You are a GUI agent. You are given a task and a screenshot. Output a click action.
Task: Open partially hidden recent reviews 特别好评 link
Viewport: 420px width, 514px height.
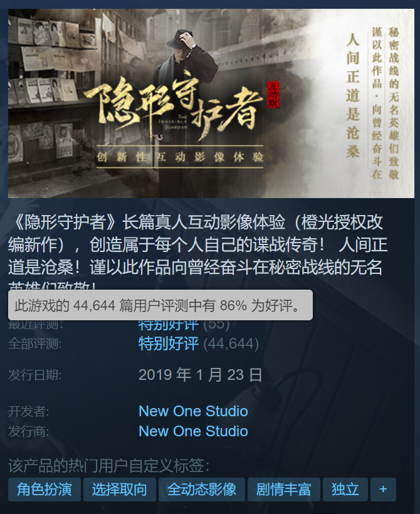coord(169,325)
